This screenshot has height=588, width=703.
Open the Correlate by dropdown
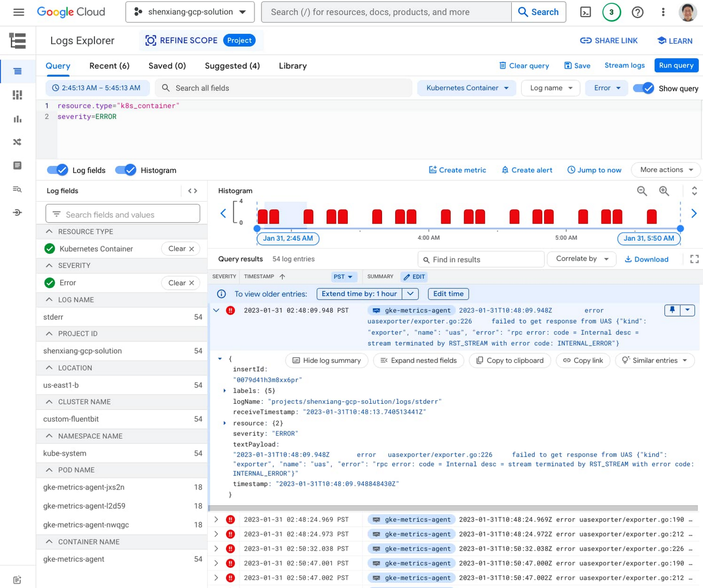[x=582, y=259]
